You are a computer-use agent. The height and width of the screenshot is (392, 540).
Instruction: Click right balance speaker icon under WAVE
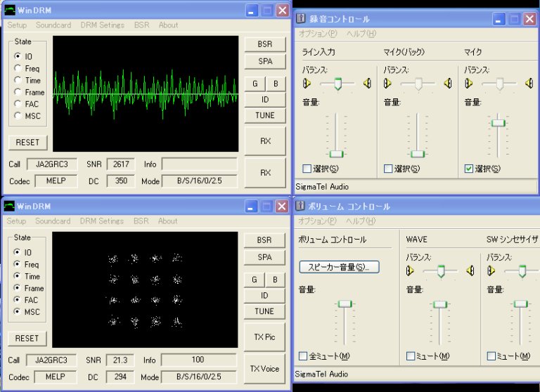tap(470, 271)
